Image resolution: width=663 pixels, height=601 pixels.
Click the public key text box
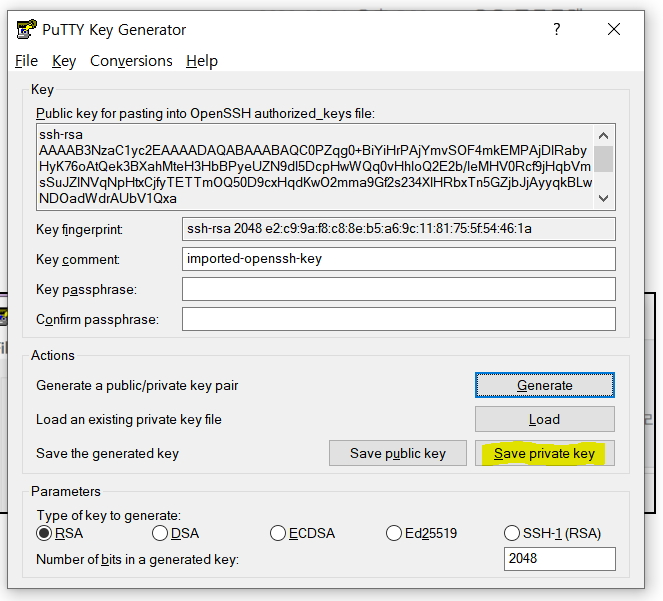coord(315,167)
